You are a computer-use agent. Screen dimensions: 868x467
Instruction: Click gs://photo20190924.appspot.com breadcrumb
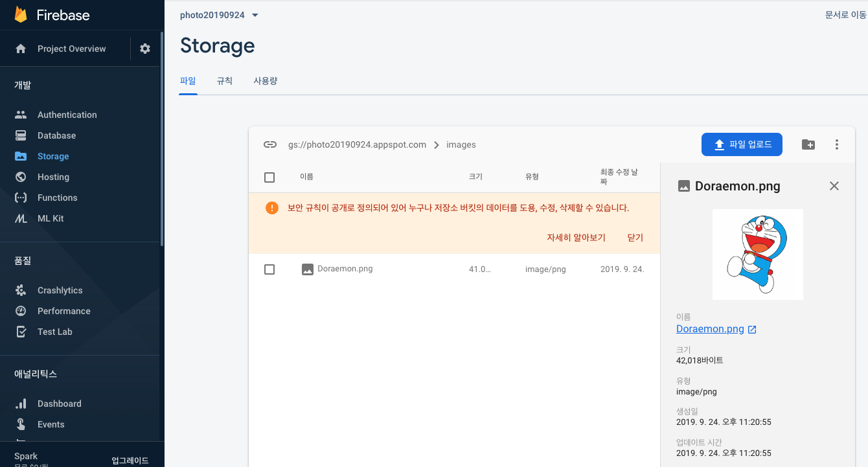click(x=357, y=144)
